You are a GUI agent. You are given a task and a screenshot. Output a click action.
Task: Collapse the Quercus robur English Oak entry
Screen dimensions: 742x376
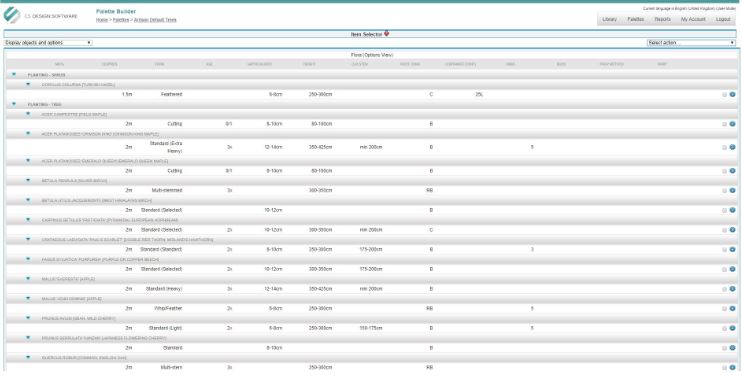click(28, 357)
